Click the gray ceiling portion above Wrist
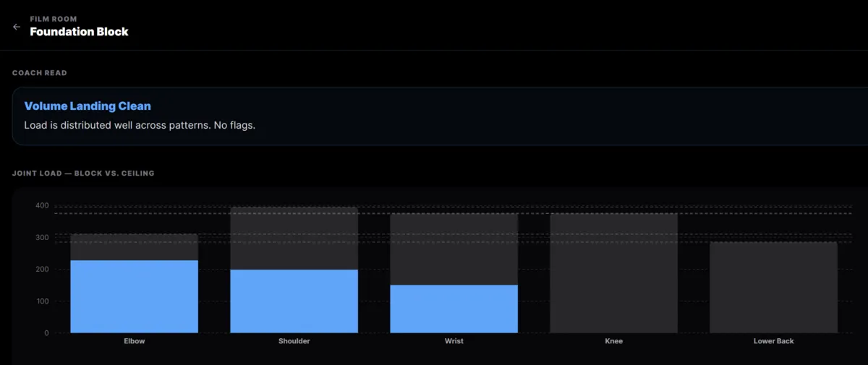 pyautogui.click(x=454, y=249)
